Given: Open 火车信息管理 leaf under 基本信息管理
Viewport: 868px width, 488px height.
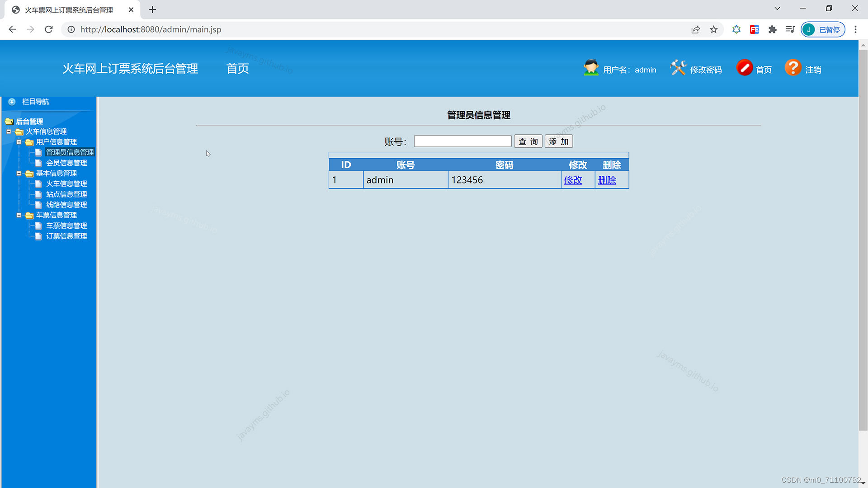Looking at the screenshot, I should [66, 184].
